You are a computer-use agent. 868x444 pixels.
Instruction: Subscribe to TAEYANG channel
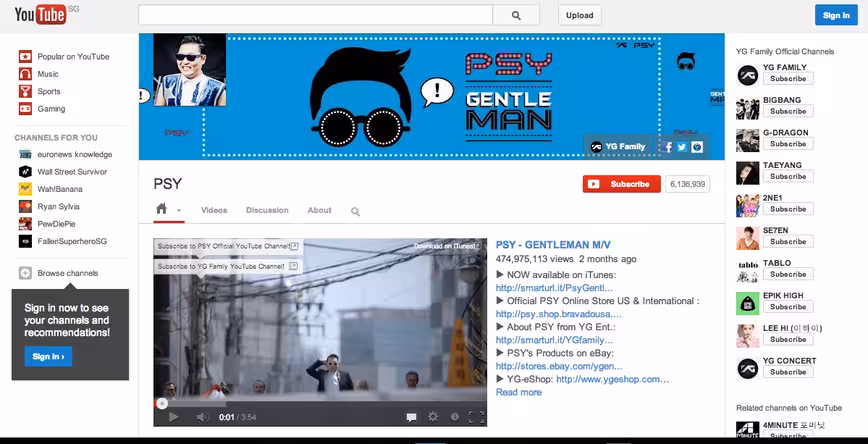pyautogui.click(x=788, y=177)
